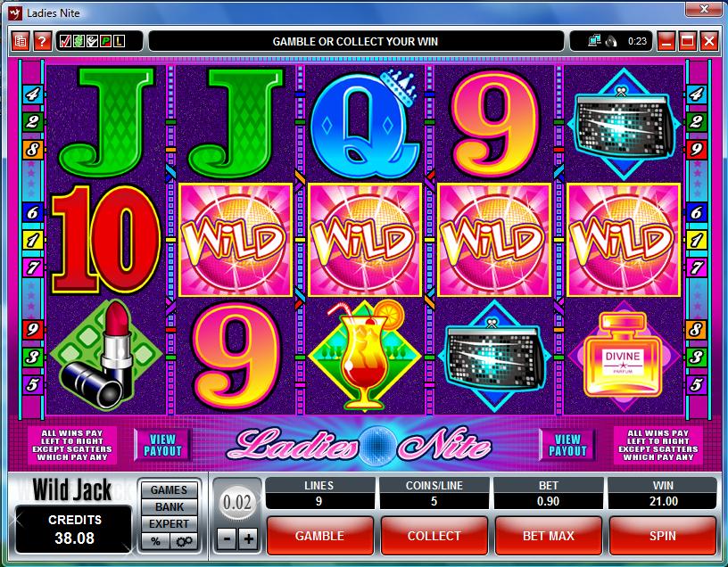Click the red Gamble button

click(320, 536)
